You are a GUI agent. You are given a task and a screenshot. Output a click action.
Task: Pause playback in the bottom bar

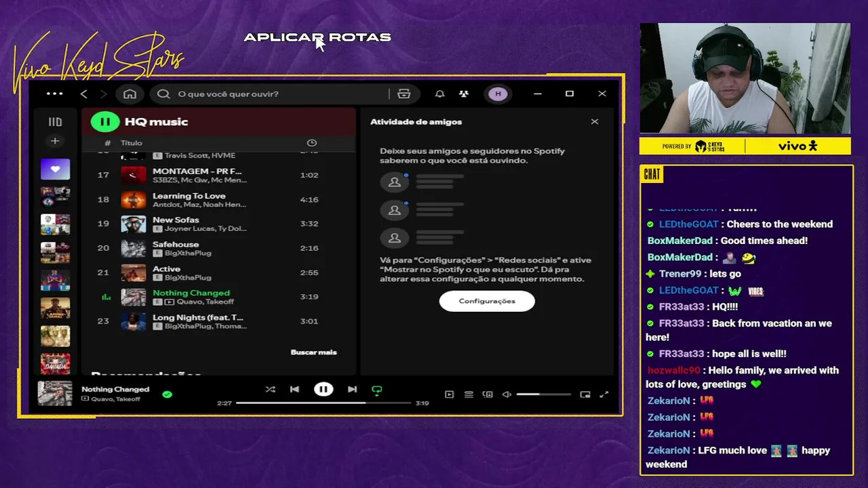tap(323, 389)
